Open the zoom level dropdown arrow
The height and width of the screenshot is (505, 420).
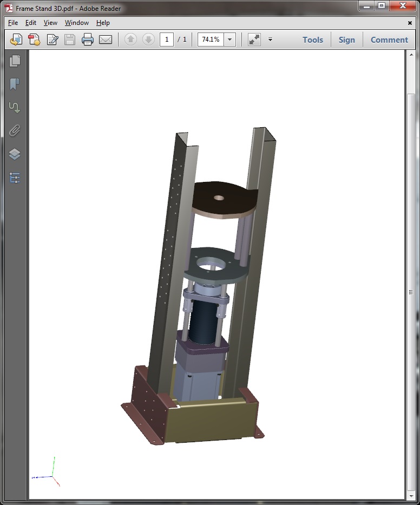(230, 40)
